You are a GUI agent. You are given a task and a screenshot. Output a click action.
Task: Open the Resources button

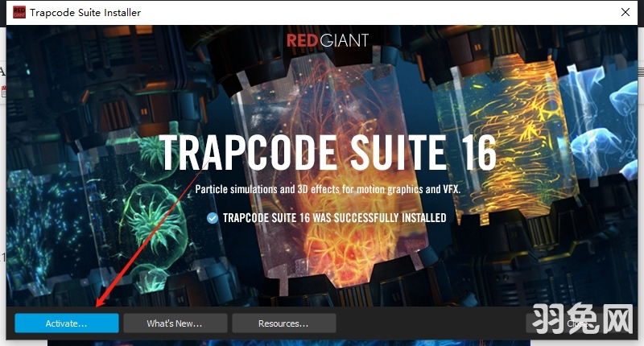(x=283, y=323)
